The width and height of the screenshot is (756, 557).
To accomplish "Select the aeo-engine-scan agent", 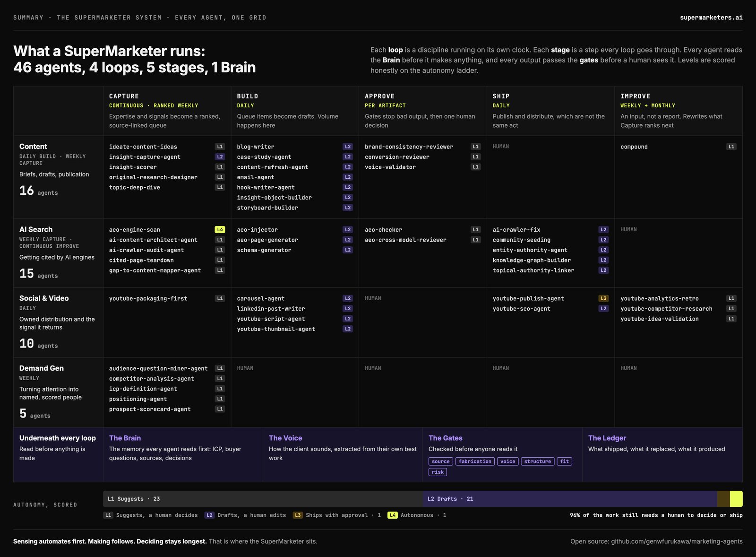I will tap(135, 230).
